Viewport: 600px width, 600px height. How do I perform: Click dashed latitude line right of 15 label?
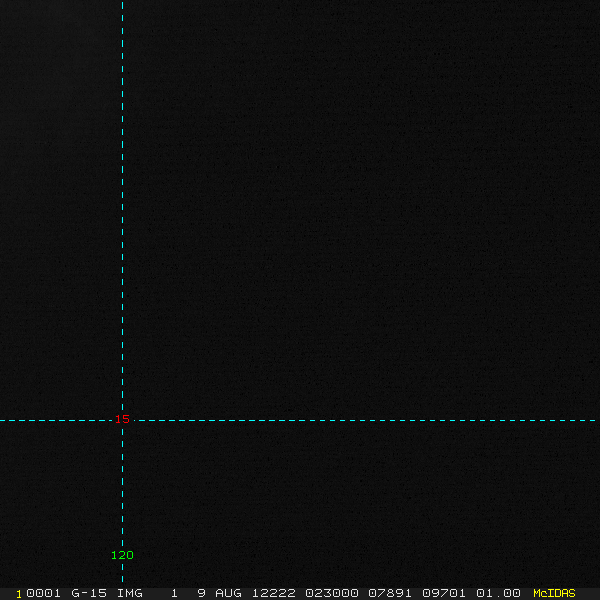[x=367, y=421]
